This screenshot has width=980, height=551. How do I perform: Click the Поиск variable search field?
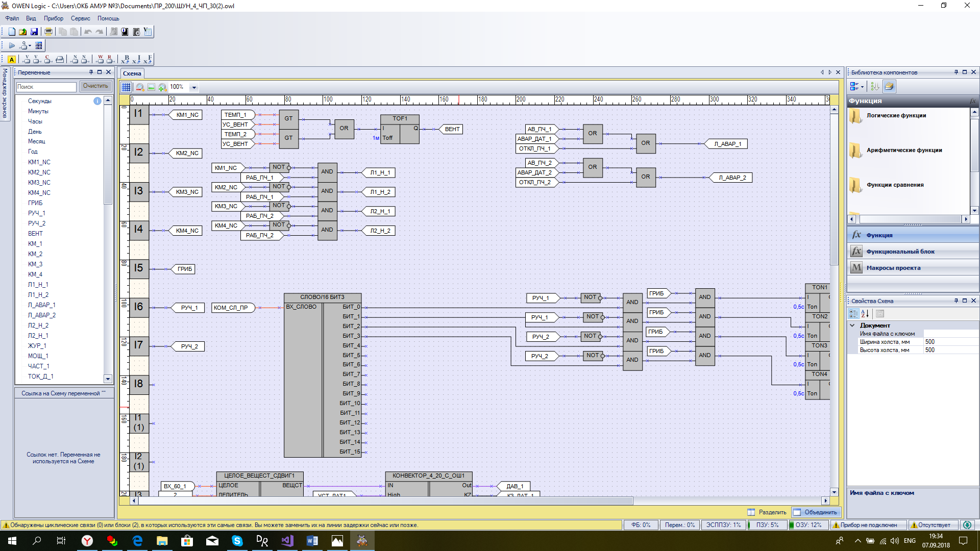pyautogui.click(x=46, y=87)
